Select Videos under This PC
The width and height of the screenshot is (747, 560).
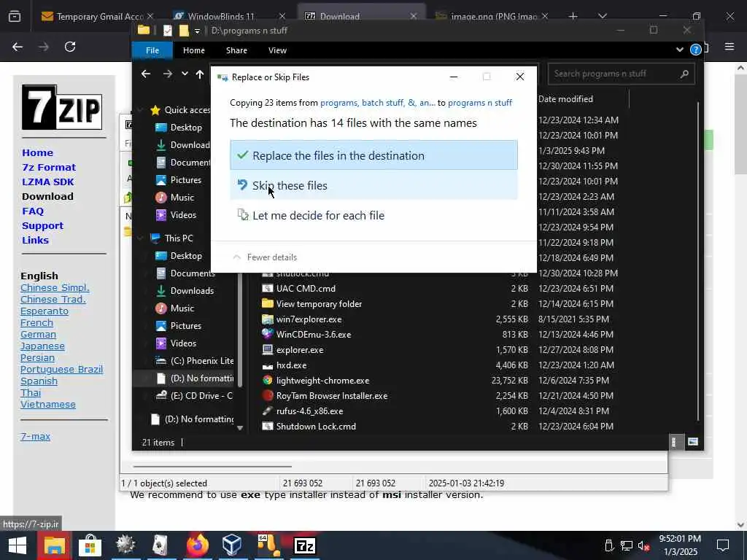point(183,343)
